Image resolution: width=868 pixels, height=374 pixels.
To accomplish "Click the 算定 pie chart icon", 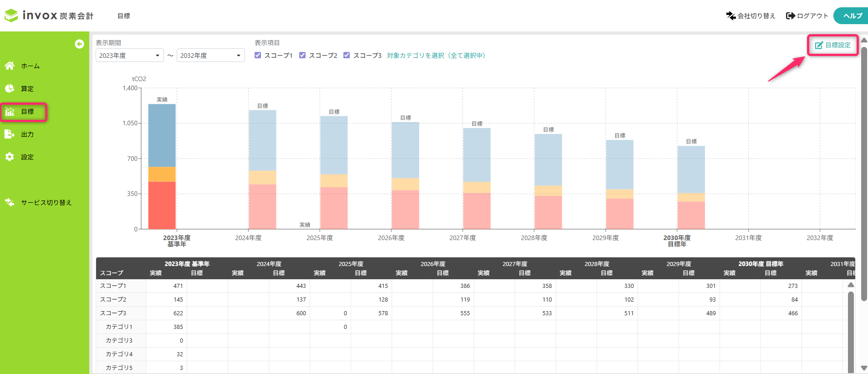I will 10,89.
